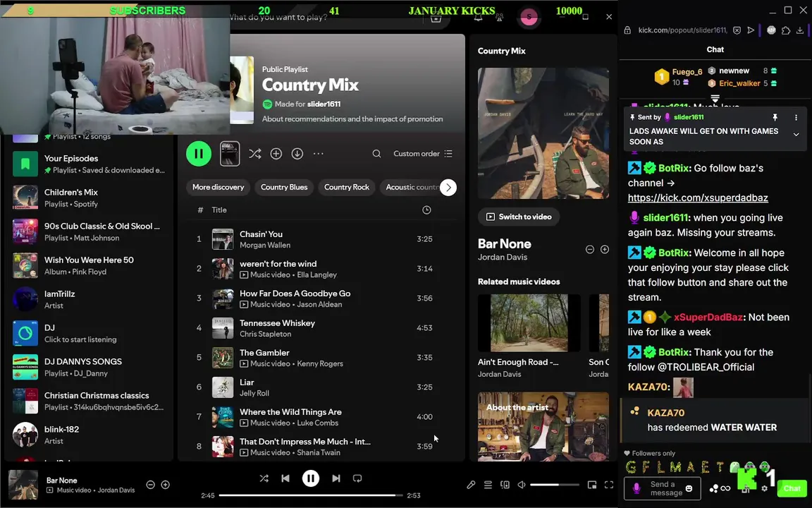
Task: Shuffle the Country Mix playlist via header icon
Action: [x=254, y=153]
